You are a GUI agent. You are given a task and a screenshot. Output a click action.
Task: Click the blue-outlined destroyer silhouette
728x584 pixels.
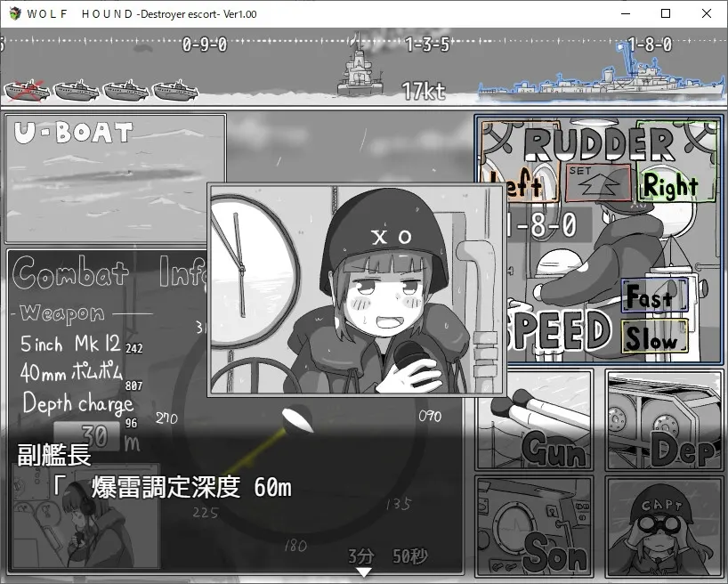602,72
